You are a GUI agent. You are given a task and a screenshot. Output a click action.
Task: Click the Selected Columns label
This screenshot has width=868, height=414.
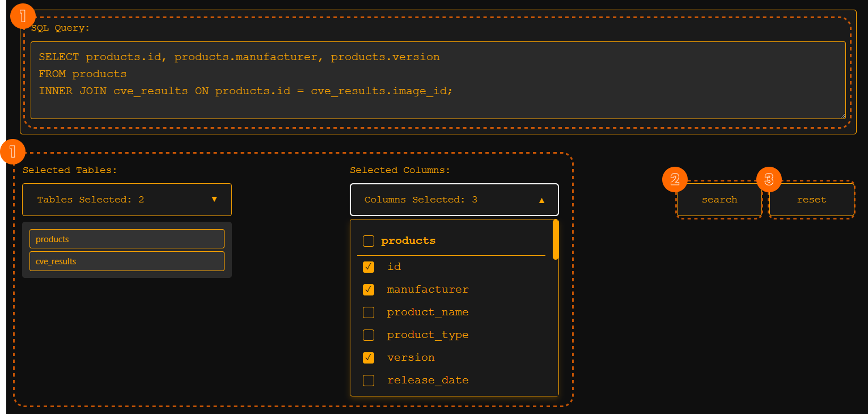point(400,170)
